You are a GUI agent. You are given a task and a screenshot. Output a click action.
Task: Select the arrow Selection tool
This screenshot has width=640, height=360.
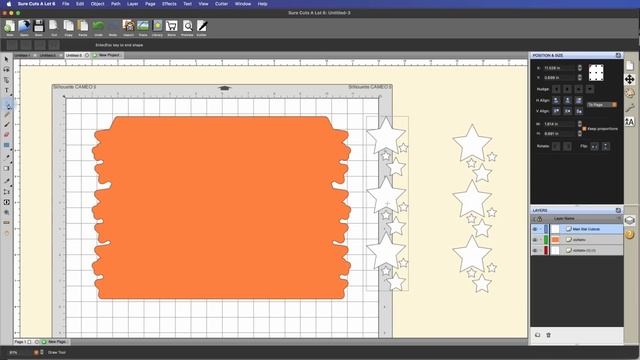click(7, 60)
